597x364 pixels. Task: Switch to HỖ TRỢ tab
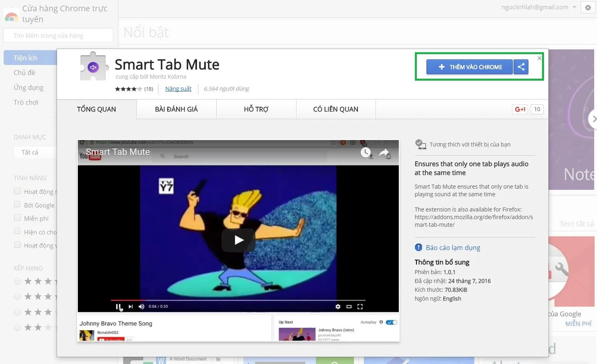tap(256, 109)
